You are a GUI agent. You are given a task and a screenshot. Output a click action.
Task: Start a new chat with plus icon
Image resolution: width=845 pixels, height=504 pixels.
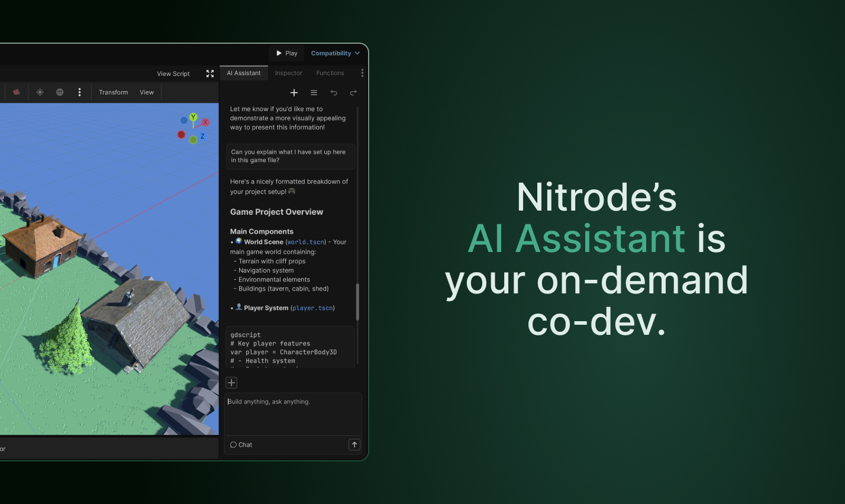294,93
